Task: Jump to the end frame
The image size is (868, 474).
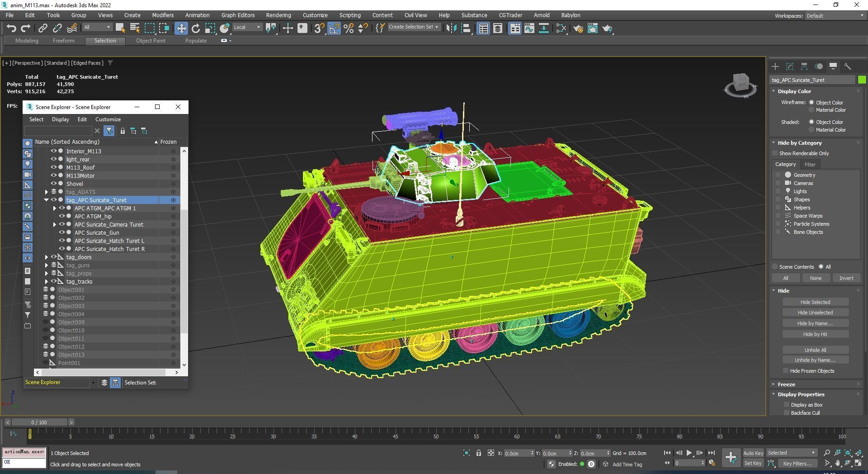Action: point(711,453)
